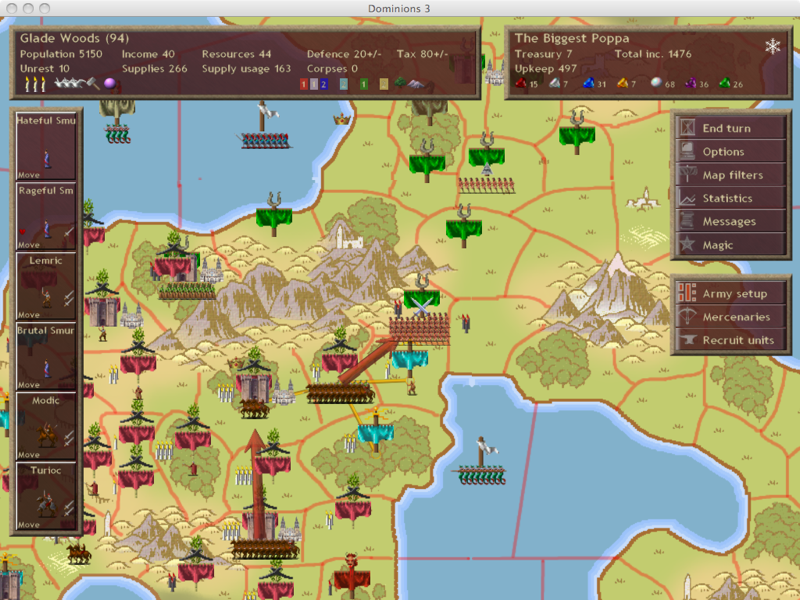Screen dimensions: 800x600
Task: Select commander Modic in list
Action: pos(46,426)
